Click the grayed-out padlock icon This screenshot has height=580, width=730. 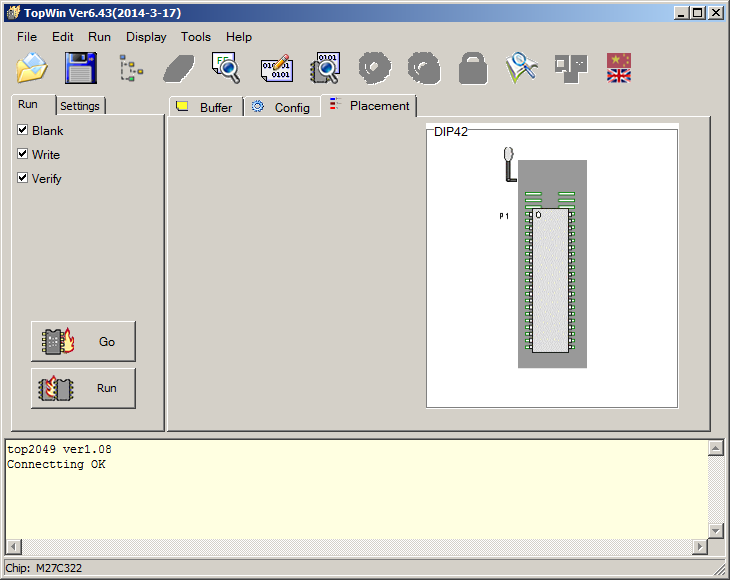pyautogui.click(x=472, y=68)
